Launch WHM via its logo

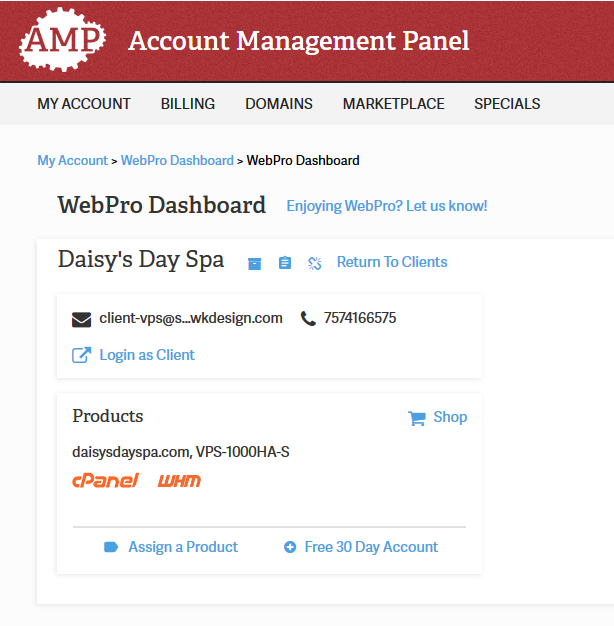(x=179, y=481)
